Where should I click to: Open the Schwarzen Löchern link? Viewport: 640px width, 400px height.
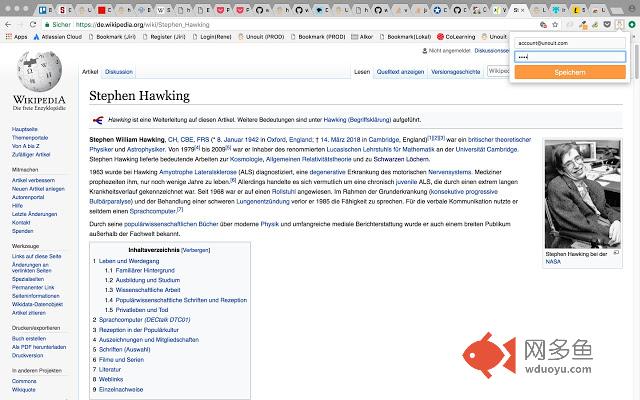(x=401, y=159)
